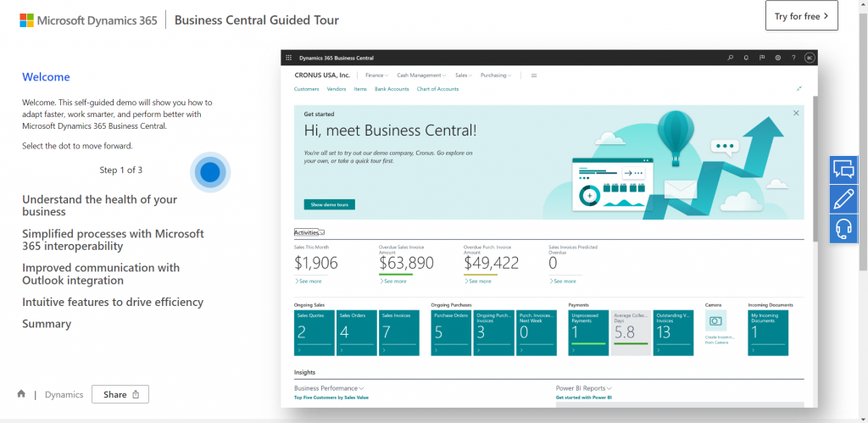Click See more under Overdue Sales Invoice Amount
This screenshot has width=868, height=423.
coord(393,281)
